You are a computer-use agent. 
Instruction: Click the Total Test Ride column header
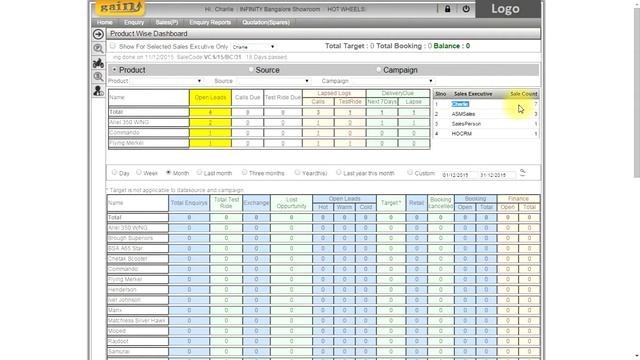click(226, 203)
